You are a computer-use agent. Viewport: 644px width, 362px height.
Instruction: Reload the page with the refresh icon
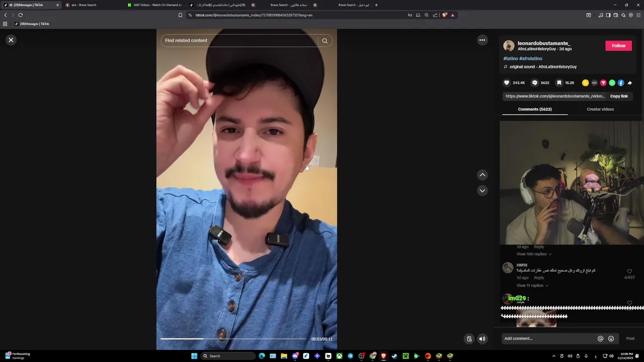21,15
